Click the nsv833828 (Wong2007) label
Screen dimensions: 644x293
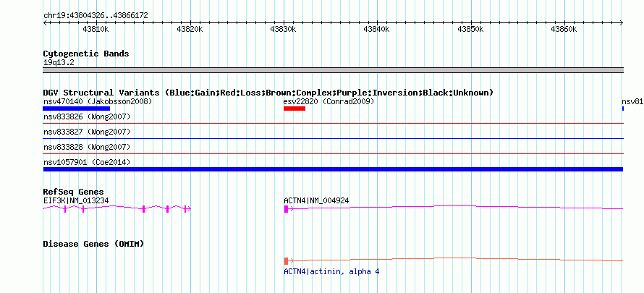[87, 147]
